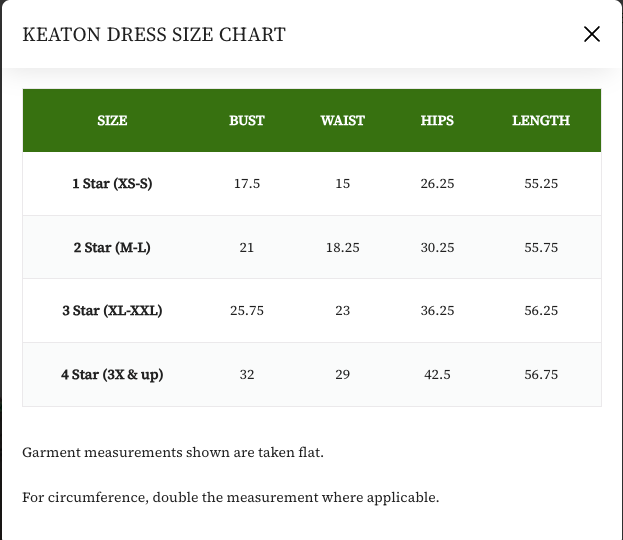The image size is (623, 540).
Task: Click the 25.75 bust measurement cell
Action: click(x=247, y=311)
